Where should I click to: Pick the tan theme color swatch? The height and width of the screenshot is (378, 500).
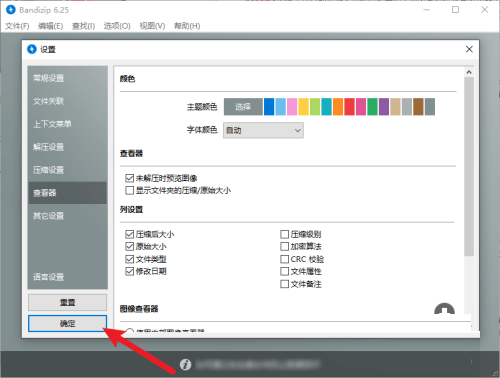tap(395, 107)
